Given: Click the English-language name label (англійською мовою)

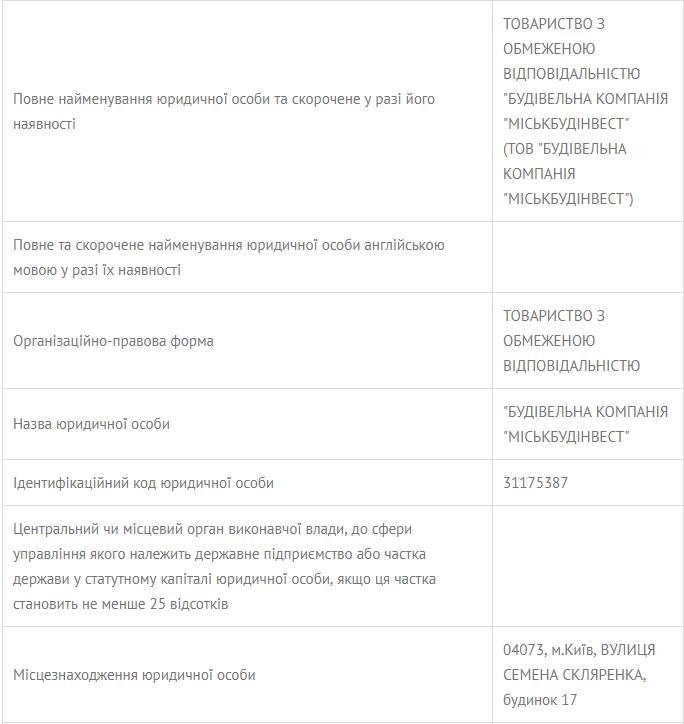Looking at the screenshot, I should tap(228, 245).
